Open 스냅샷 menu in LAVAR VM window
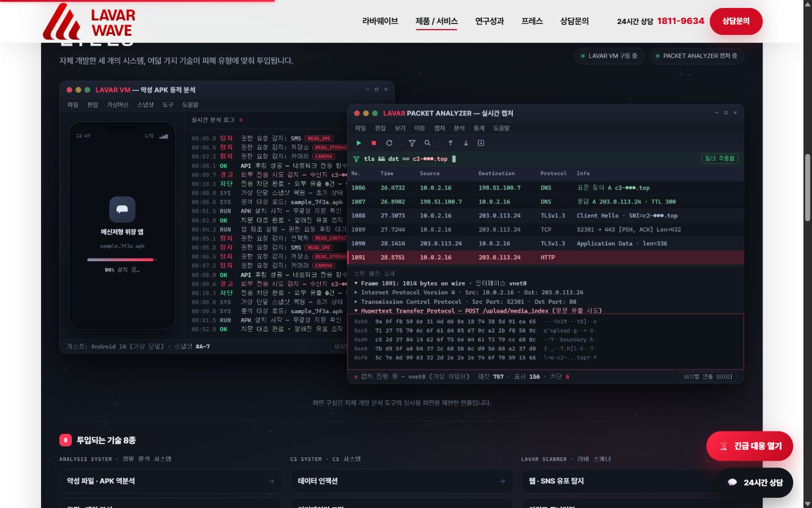The image size is (812, 508). (145, 105)
